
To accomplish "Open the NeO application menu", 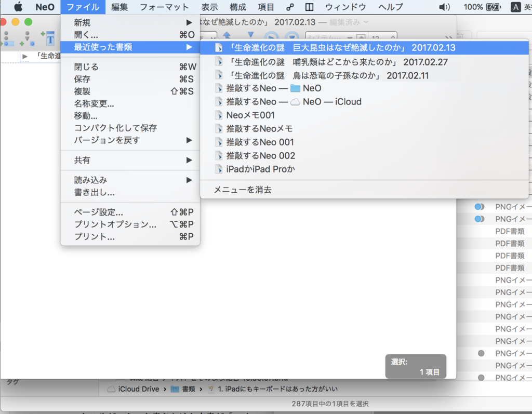I will coord(45,7).
